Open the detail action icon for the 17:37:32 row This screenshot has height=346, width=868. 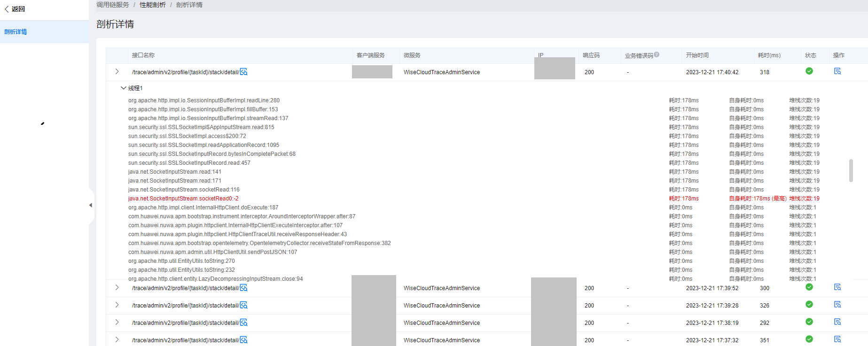click(837, 339)
